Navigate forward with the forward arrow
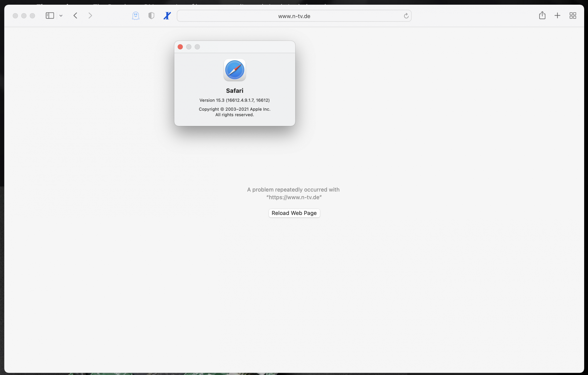Image resolution: width=588 pixels, height=375 pixels. click(90, 16)
